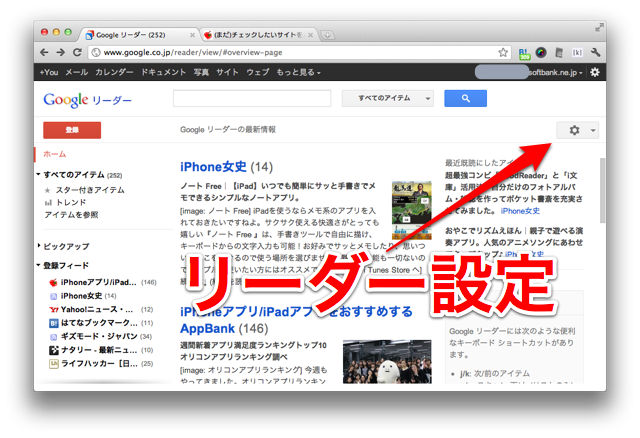Viewport: 640px width, 438px height.
Task: Open アイテムを参照 in the sidebar
Action: point(71,215)
